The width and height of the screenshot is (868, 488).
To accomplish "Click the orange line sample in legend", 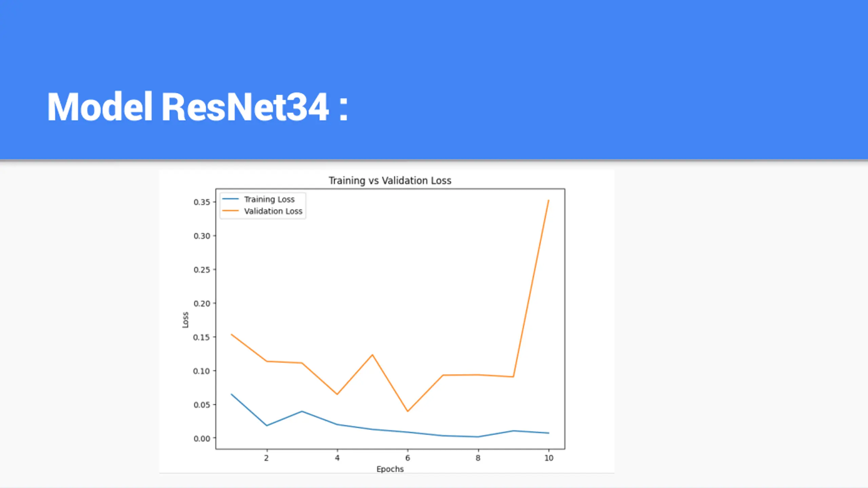I will click(231, 211).
